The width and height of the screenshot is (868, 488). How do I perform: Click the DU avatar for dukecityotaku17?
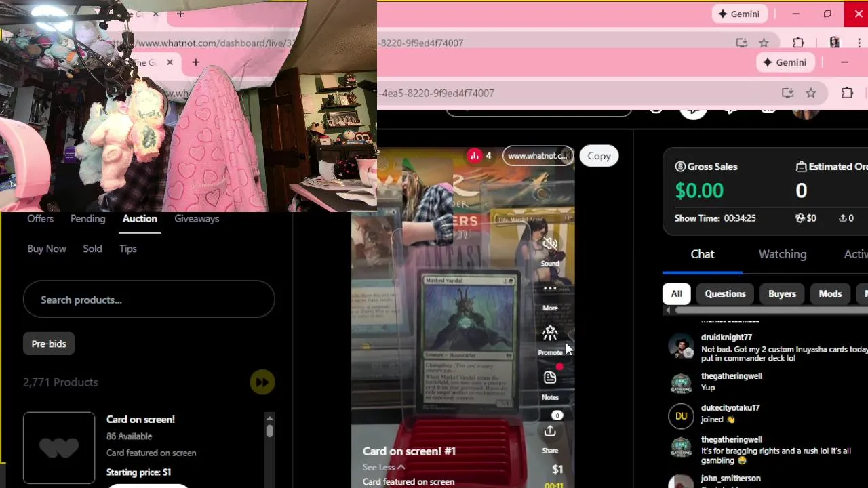click(681, 415)
